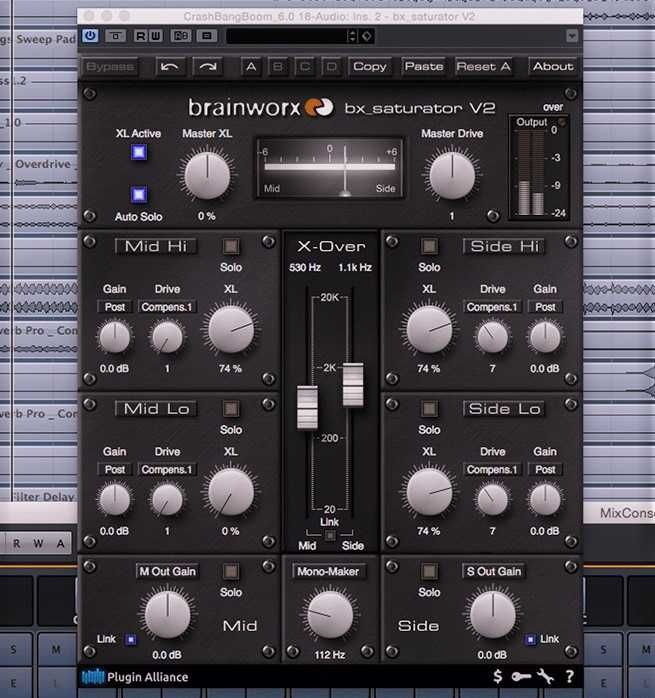Viewport: 655px width, 698px height.
Task: Toggle M Out Gain Link checkbox
Action: click(x=131, y=639)
